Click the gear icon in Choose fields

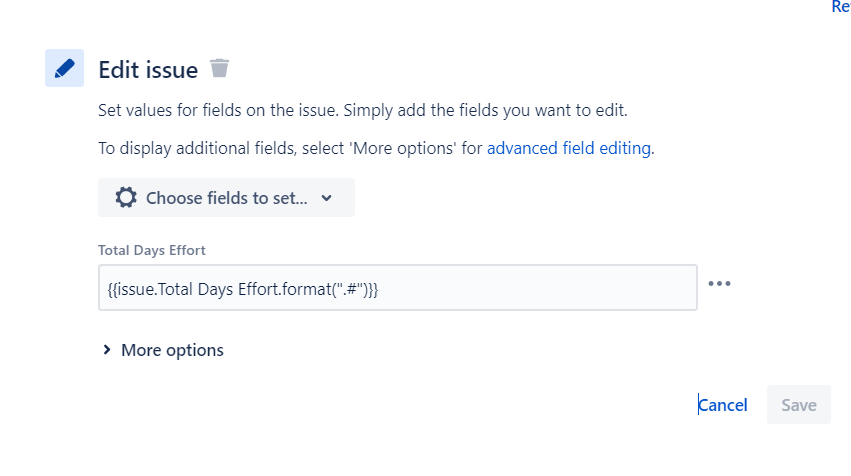tap(126, 198)
